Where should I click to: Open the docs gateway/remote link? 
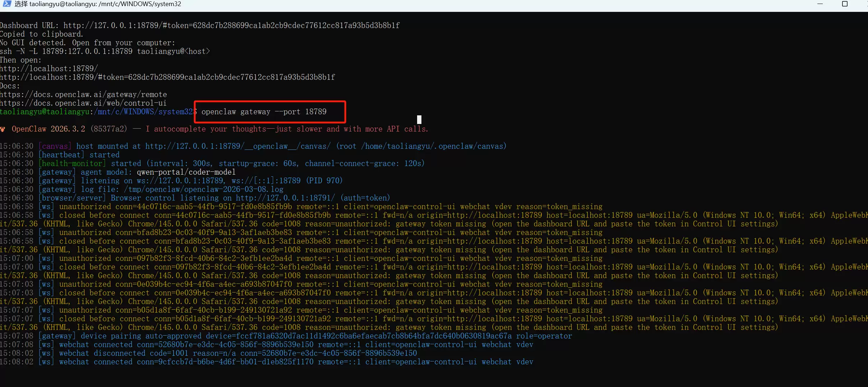tap(83, 95)
